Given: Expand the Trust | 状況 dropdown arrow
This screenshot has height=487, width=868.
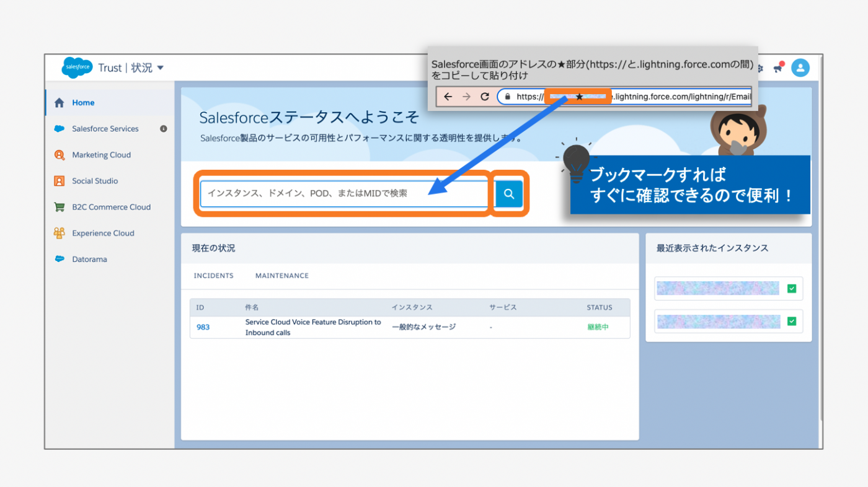Looking at the screenshot, I should pos(161,68).
